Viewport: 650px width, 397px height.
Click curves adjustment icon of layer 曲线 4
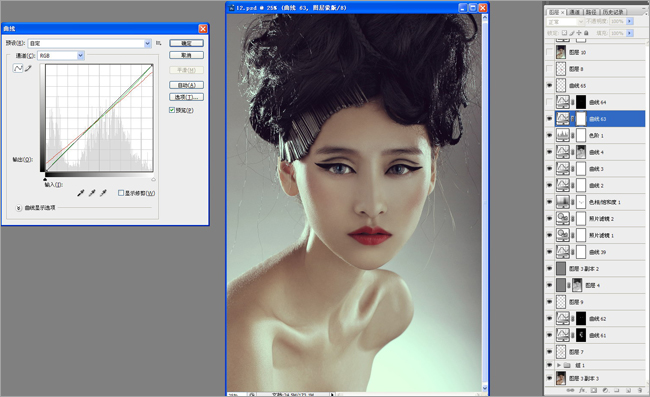point(563,152)
